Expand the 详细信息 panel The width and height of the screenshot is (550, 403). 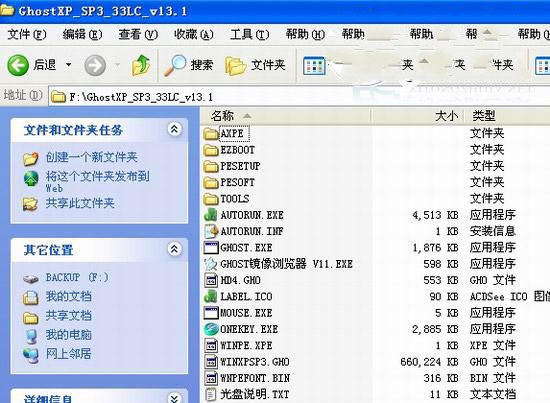(x=174, y=398)
